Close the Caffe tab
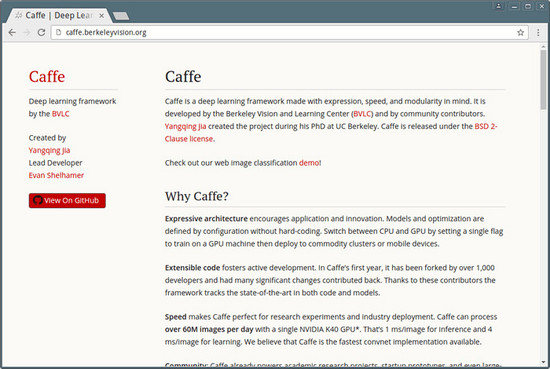Screen dimensions: 550x369 [101, 15]
